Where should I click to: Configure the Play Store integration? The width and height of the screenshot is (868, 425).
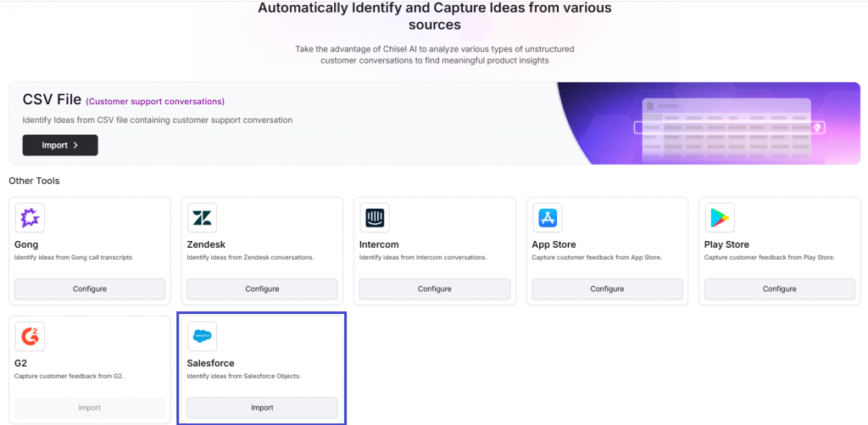(780, 289)
